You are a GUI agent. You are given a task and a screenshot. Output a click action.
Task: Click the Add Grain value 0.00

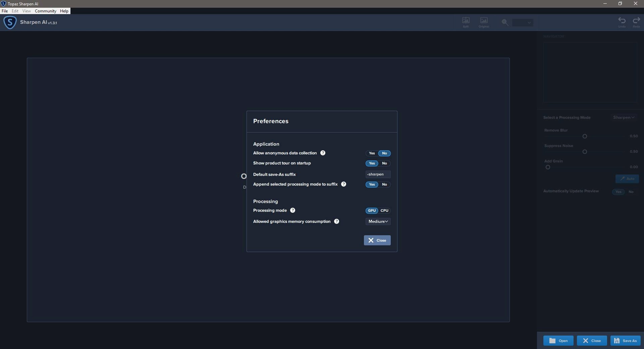[634, 167]
